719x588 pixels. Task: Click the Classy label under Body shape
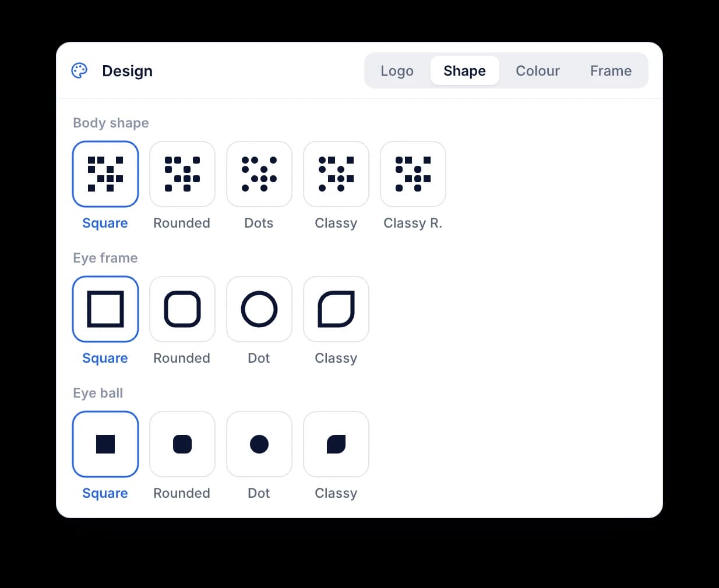[x=336, y=223]
